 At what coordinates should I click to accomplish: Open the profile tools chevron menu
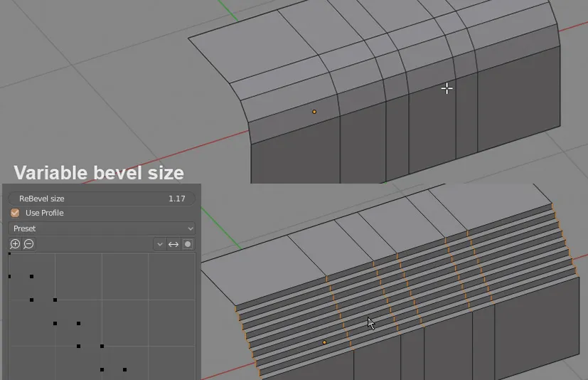(x=160, y=245)
